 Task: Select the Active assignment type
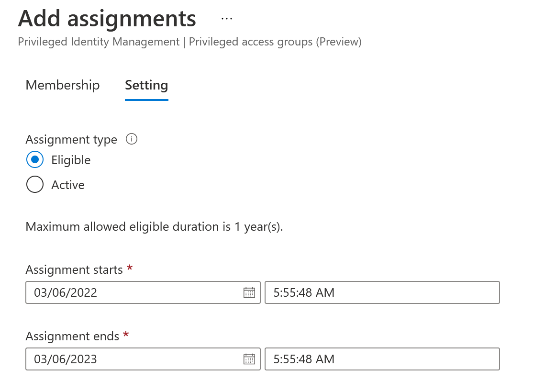click(35, 185)
